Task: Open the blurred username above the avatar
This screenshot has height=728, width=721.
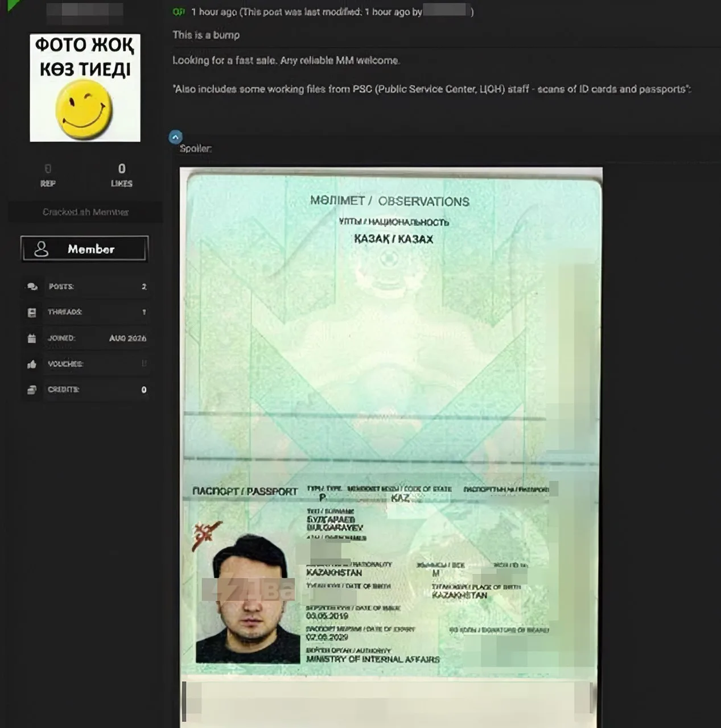Action: [85, 12]
